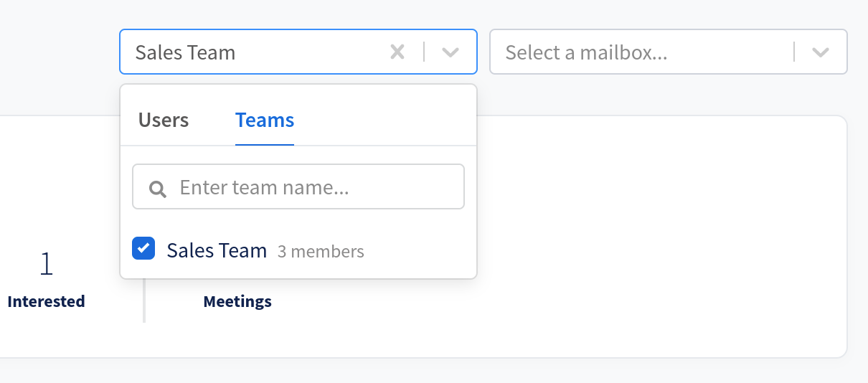Select the Teams tab
Screen dimensions: 868x383
265,120
